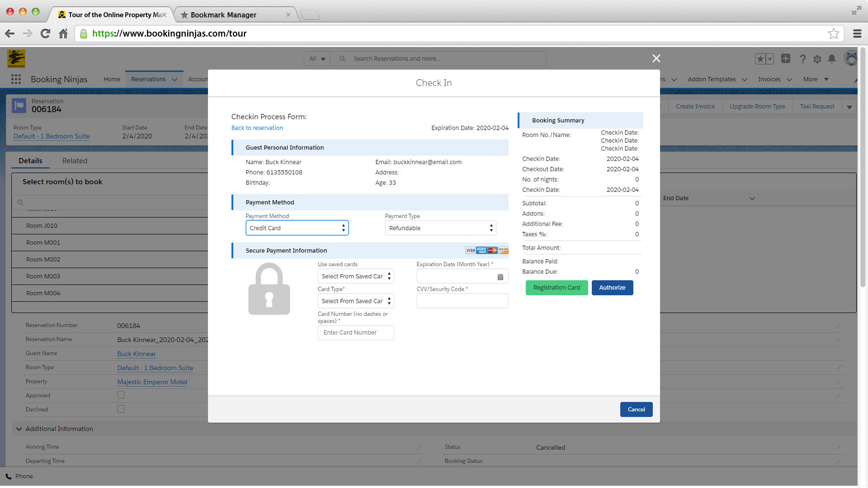The height and width of the screenshot is (488, 868).
Task: Expand the Addon Templates chevron
Action: 745,80
